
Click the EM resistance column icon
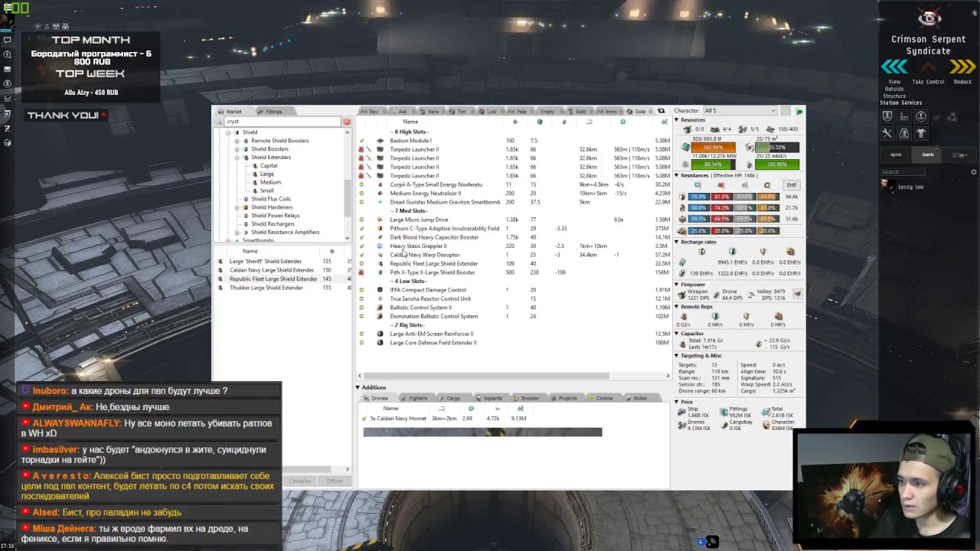697,185
